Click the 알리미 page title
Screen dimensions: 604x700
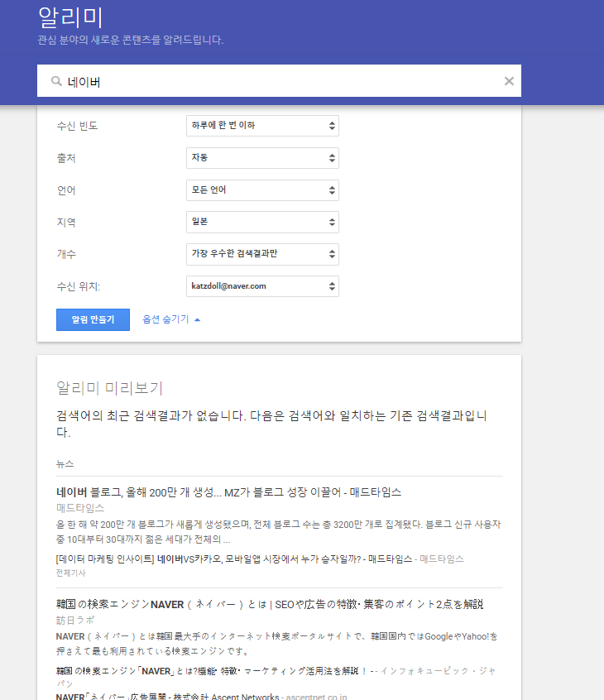[x=70, y=18]
